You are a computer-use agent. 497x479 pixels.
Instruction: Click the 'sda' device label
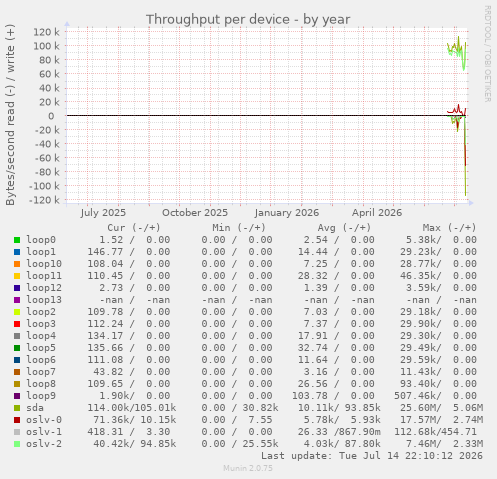pos(35,408)
